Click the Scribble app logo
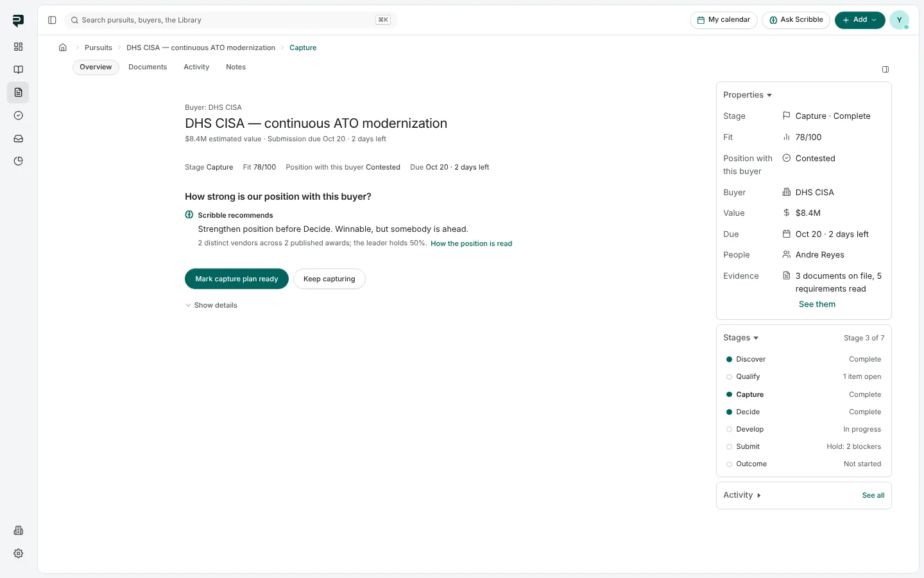This screenshot has width=924, height=578. pos(18,21)
